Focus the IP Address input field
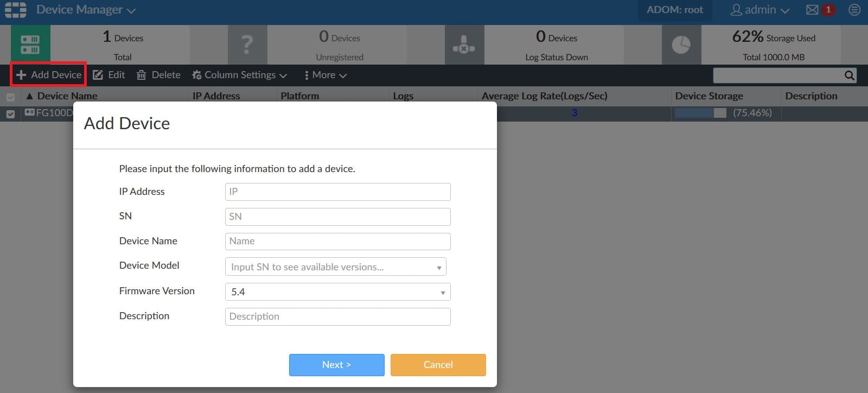The image size is (868, 393). [337, 192]
